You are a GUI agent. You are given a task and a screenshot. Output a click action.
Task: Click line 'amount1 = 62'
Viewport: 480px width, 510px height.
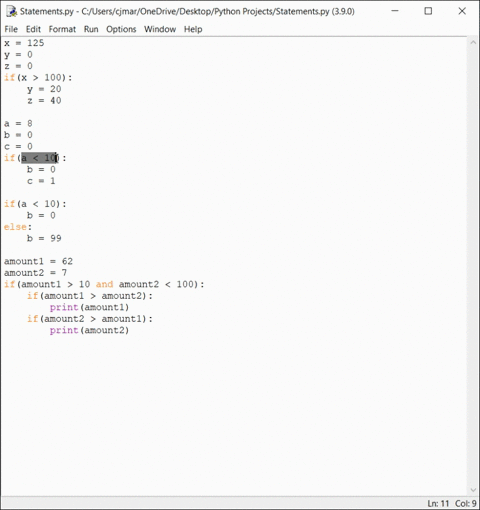pyautogui.click(x=38, y=261)
